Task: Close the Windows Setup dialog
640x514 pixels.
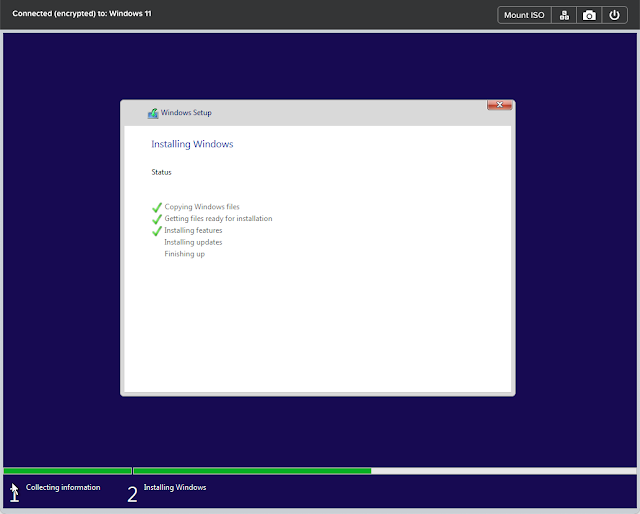Action: click(499, 105)
